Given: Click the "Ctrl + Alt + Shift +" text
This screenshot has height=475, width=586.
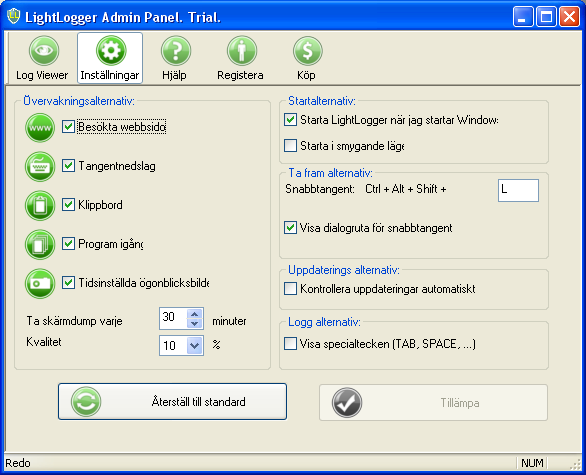Looking at the screenshot, I should point(406,189).
